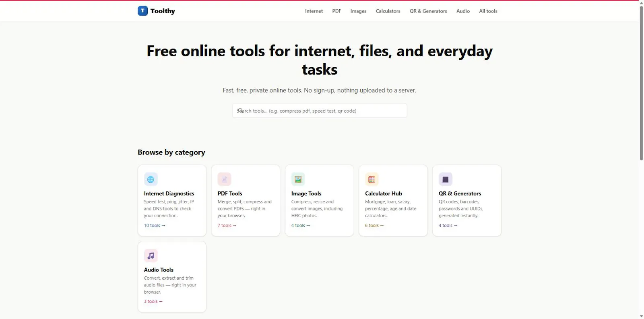This screenshot has width=644, height=319.
Task: Go to Images in top navigation
Action: (358, 11)
